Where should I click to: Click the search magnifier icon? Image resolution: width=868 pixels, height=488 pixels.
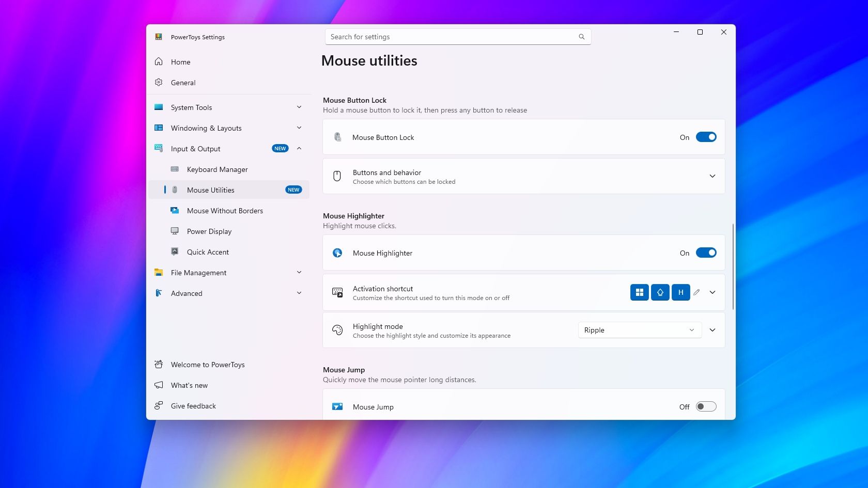582,37
